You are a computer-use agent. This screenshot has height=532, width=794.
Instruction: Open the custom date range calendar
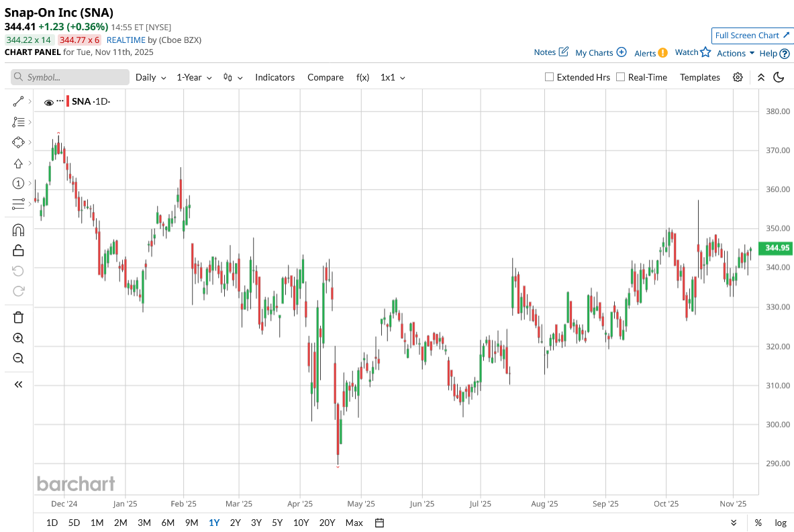pos(379,523)
